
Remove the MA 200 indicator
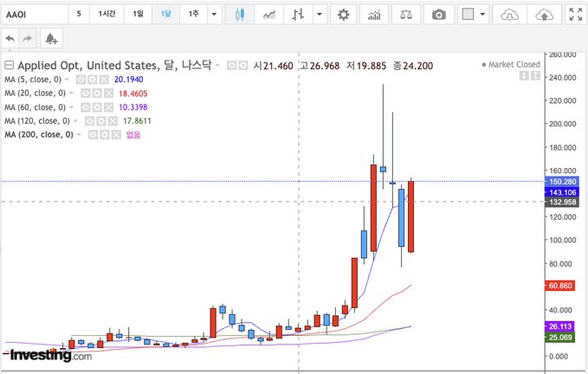click(x=116, y=134)
